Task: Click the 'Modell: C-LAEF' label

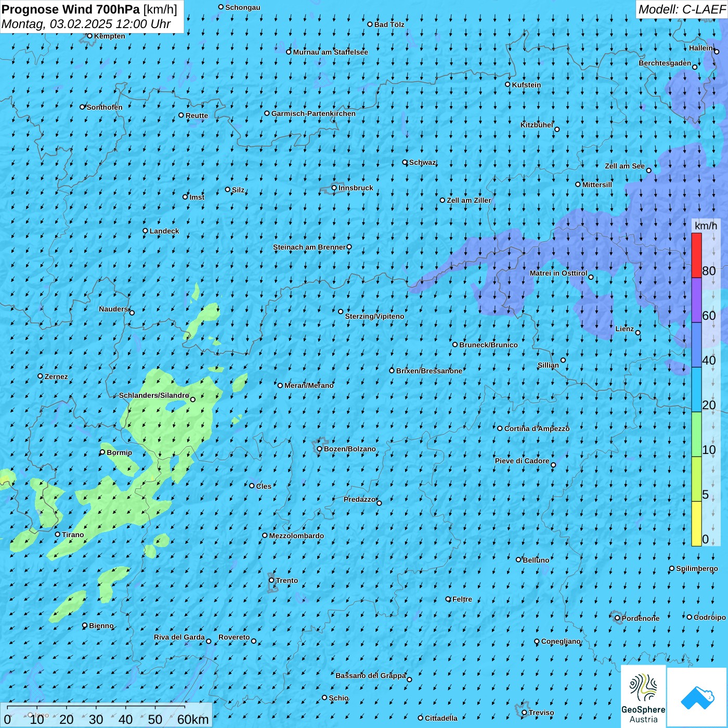Action: tap(682, 9)
